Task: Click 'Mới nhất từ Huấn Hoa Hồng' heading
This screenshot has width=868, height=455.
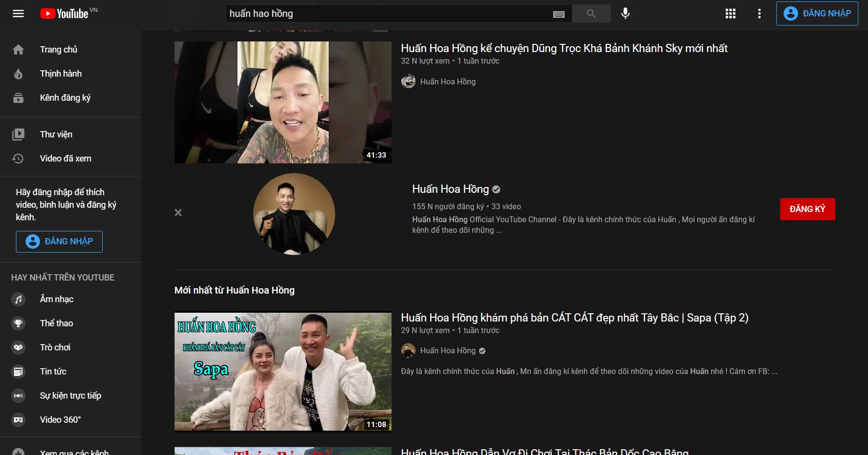Action: tap(234, 290)
